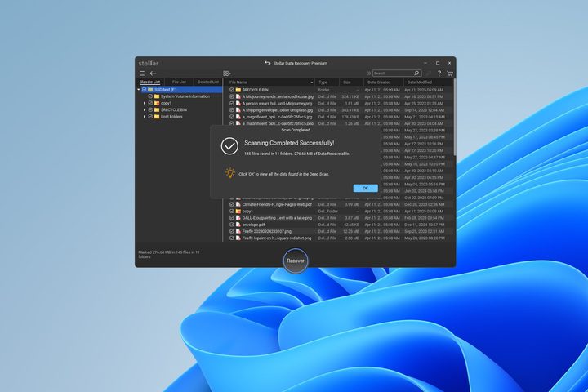Image resolution: width=588 pixels, height=392 pixels.
Task: Select System Volume Information folder
Action: click(x=185, y=96)
